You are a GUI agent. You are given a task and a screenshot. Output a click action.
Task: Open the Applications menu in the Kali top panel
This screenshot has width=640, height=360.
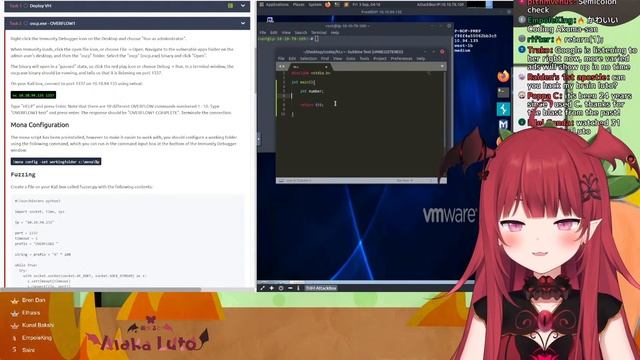click(x=277, y=4)
